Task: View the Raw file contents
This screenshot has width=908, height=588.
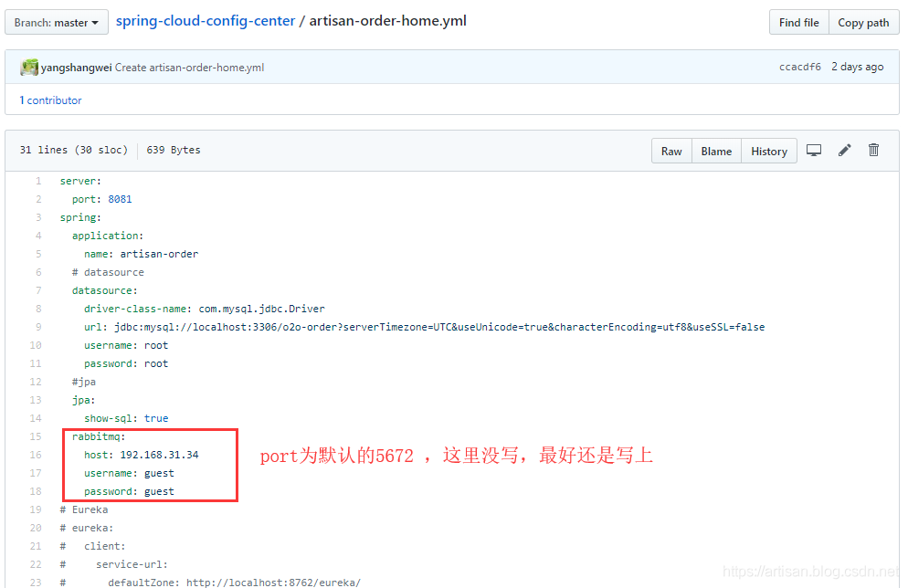Action: click(671, 151)
